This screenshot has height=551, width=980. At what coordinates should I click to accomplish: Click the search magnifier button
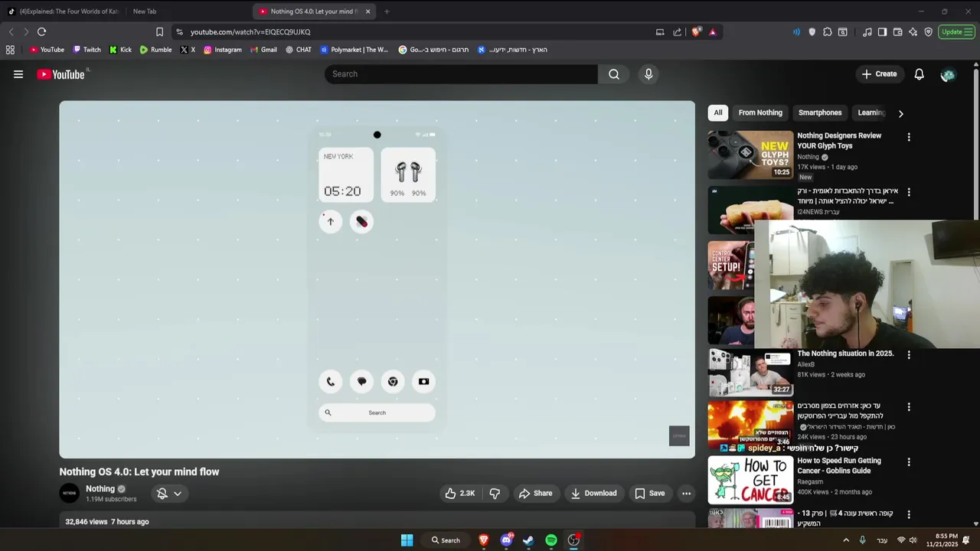tap(614, 74)
